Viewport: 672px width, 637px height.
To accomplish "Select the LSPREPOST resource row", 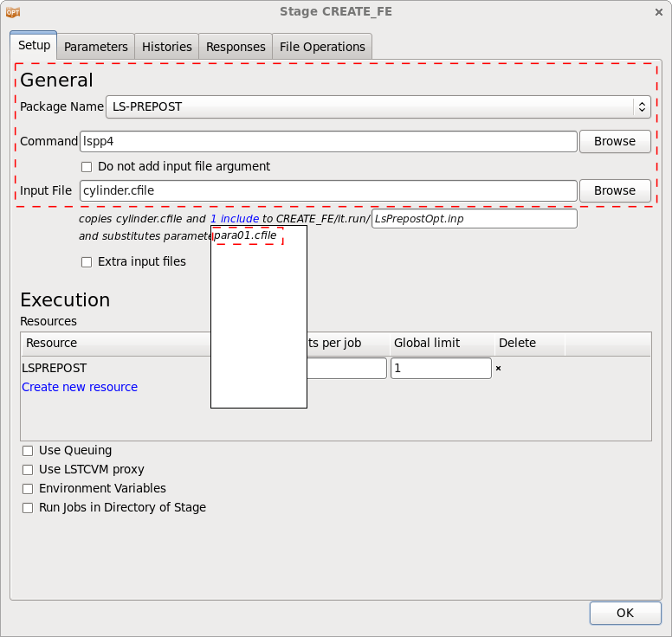I will (x=55, y=368).
